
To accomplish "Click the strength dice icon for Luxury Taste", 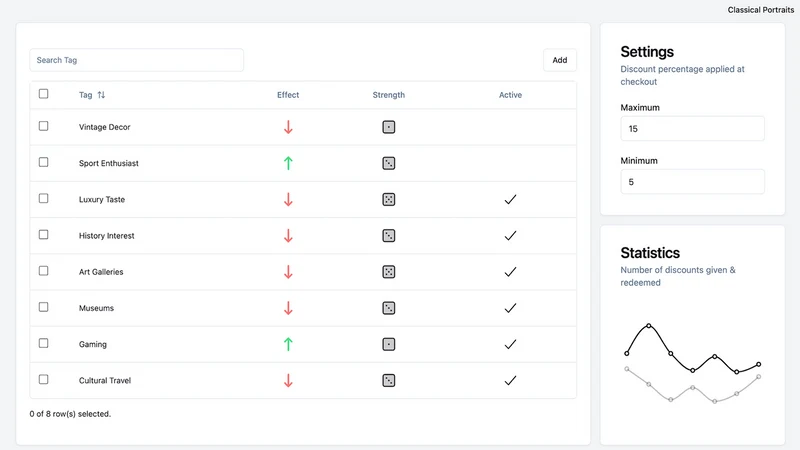I will tap(389, 199).
